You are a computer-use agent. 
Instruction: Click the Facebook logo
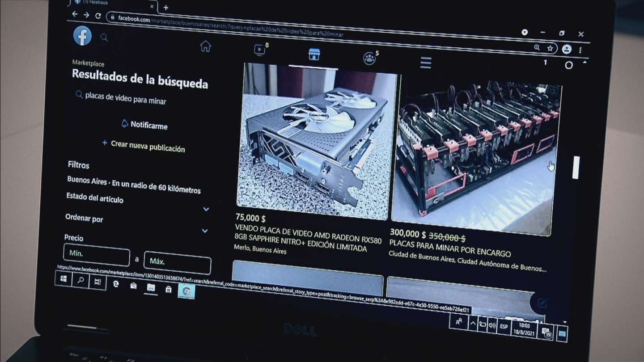[83, 36]
